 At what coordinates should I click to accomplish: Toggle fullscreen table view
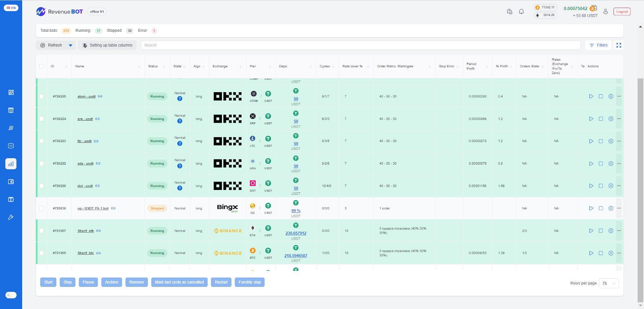(x=619, y=45)
